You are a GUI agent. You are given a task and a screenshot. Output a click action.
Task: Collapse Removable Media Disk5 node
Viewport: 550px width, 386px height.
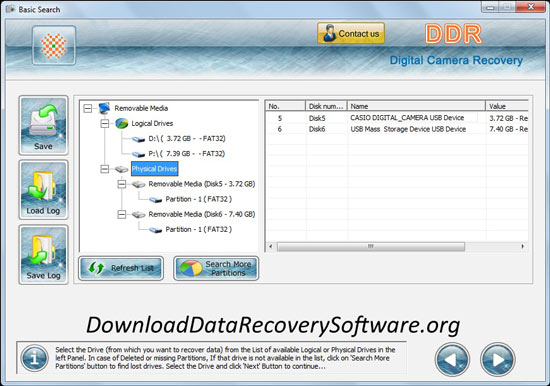121,184
